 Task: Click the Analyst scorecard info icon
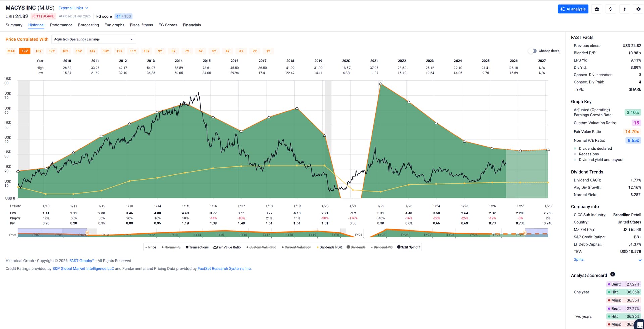(613, 274)
